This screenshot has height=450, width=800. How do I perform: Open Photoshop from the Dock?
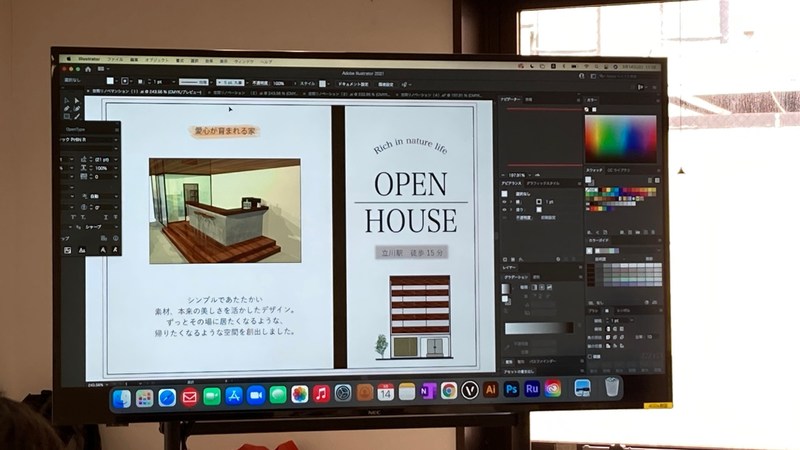tap(511, 390)
